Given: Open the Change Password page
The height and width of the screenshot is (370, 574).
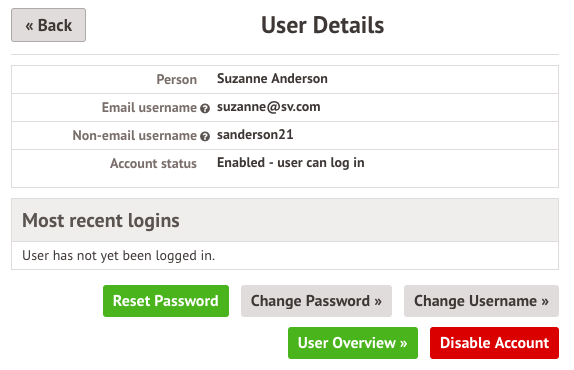Looking at the screenshot, I should [316, 301].
